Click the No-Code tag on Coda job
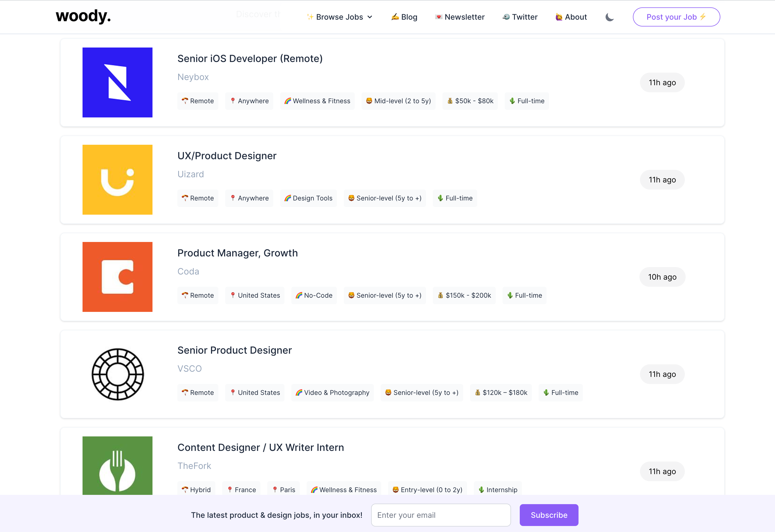 click(x=314, y=296)
